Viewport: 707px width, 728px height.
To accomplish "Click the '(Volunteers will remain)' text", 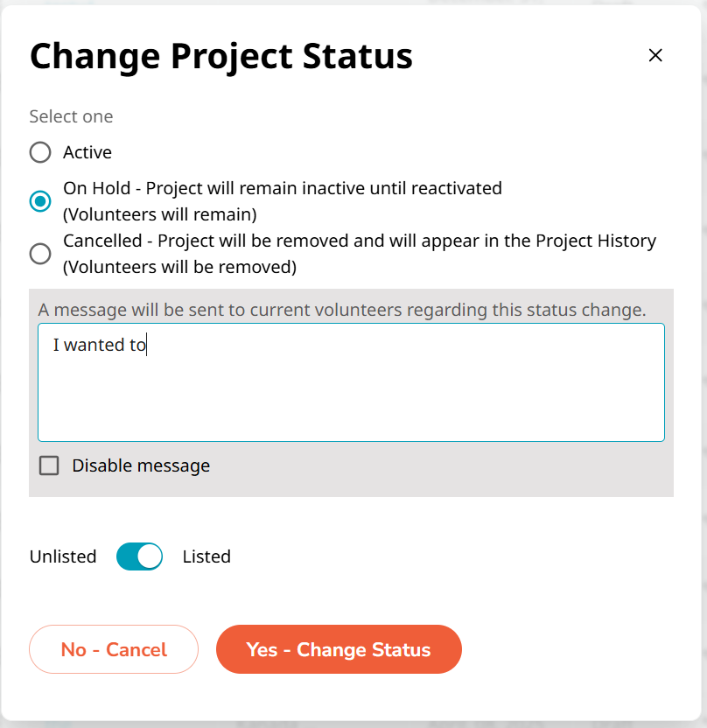I will pyautogui.click(x=159, y=214).
